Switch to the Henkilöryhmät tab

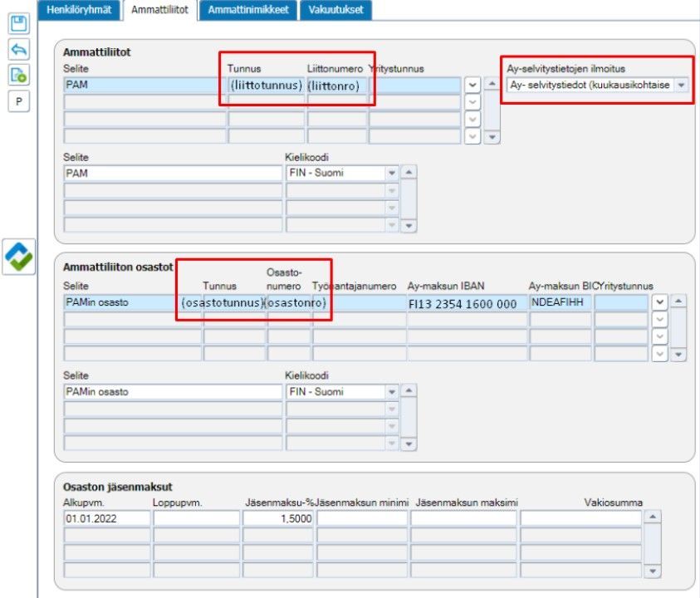(79, 10)
